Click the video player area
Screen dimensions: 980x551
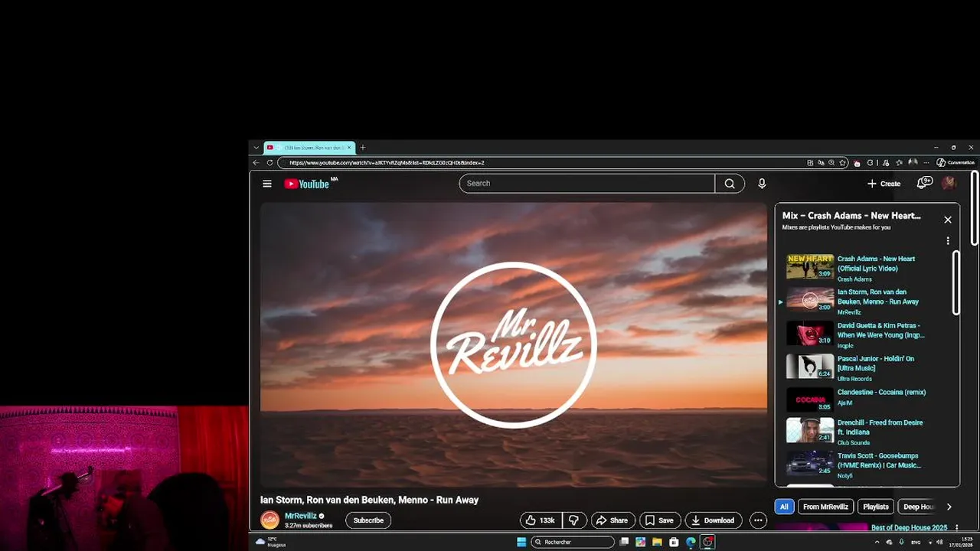[513, 344]
